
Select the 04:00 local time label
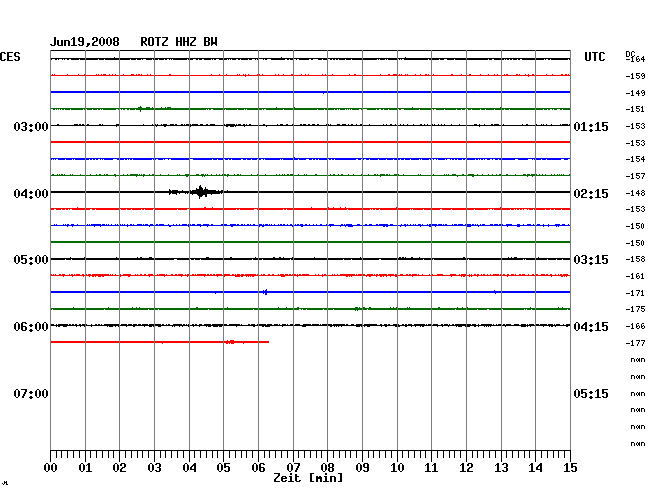(x=31, y=194)
